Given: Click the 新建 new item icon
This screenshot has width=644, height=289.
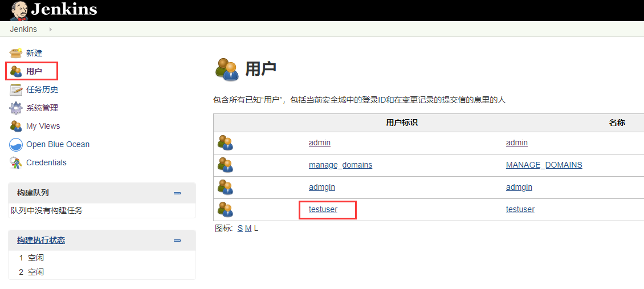Looking at the screenshot, I should pyautogui.click(x=16, y=53).
